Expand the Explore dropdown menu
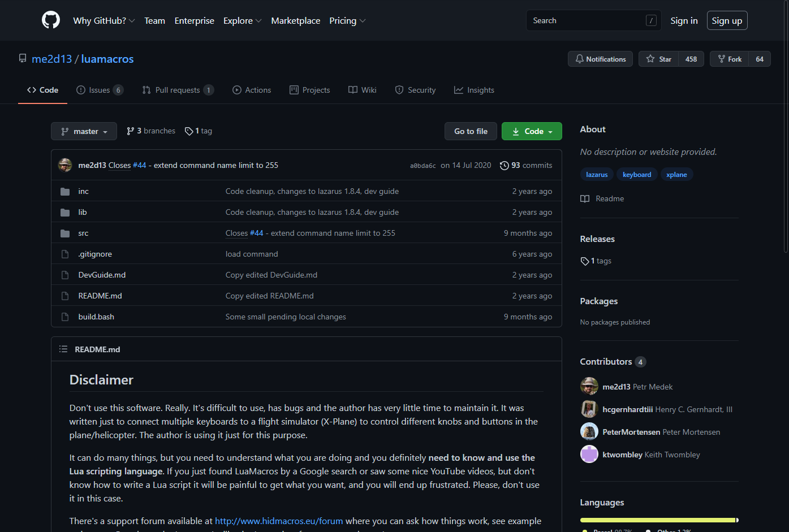 click(242, 20)
